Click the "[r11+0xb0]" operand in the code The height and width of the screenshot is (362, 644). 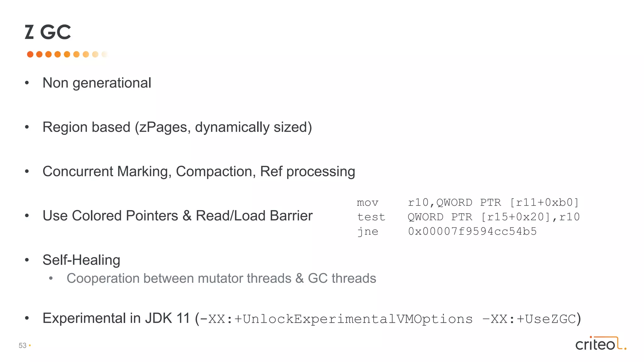click(544, 203)
